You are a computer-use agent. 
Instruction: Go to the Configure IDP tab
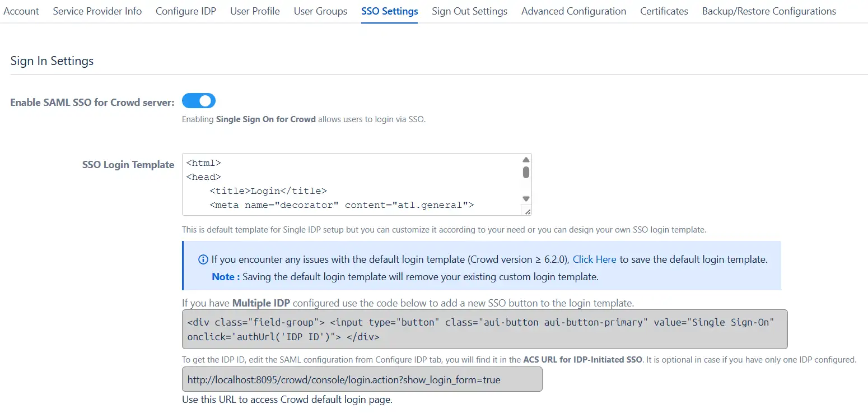click(185, 11)
